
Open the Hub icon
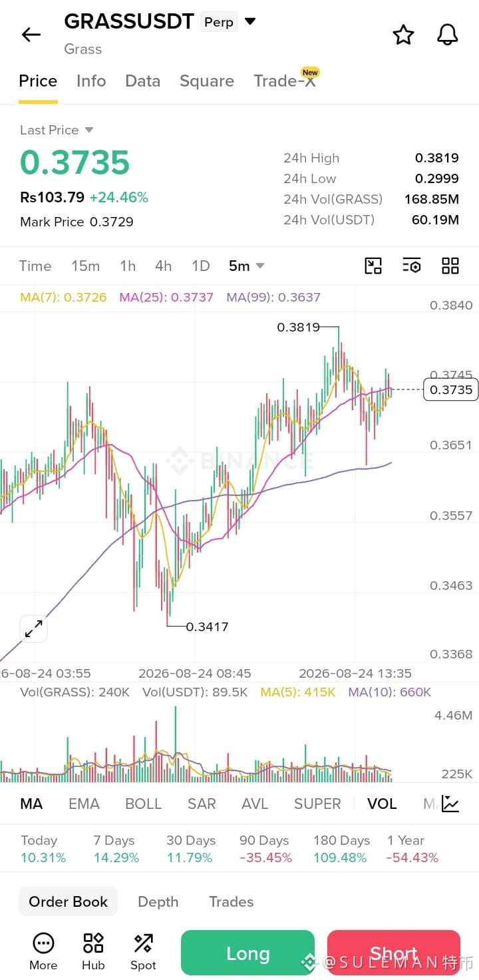[x=93, y=952]
